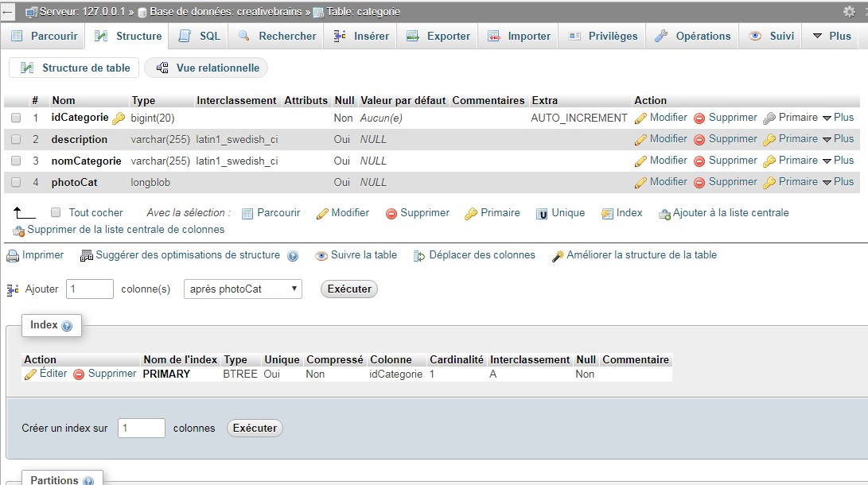Screen dimensions: 868x485
Task: Click the Exécuter button to add columns
Action: pyautogui.click(x=348, y=289)
